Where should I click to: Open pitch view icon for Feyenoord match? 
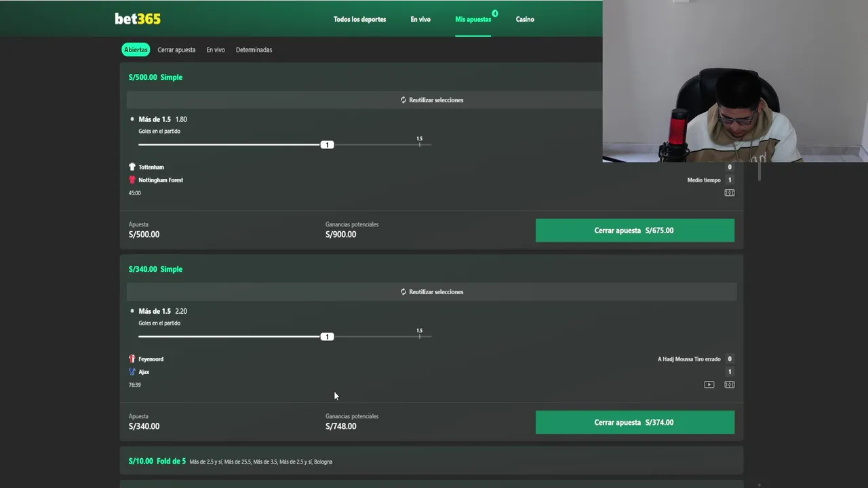pos(730,384)
